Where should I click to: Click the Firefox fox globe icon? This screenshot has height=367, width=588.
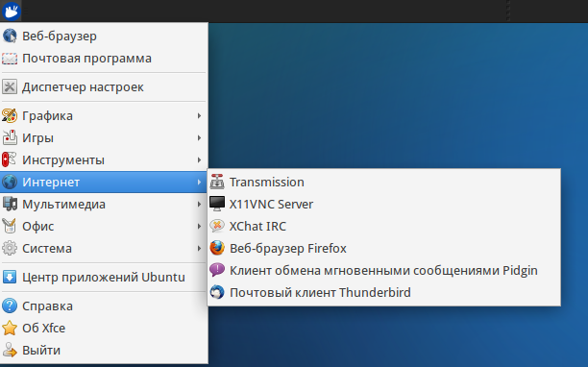point(217,249)
